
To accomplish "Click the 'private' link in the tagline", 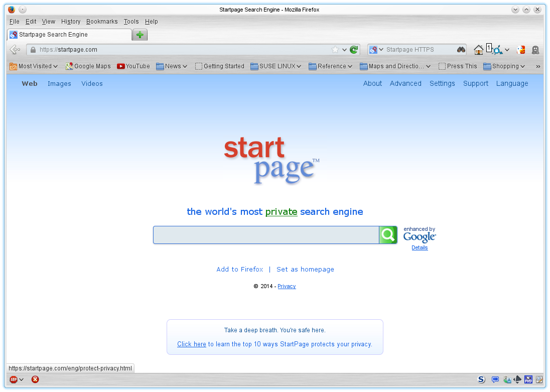I will (282, 212).
